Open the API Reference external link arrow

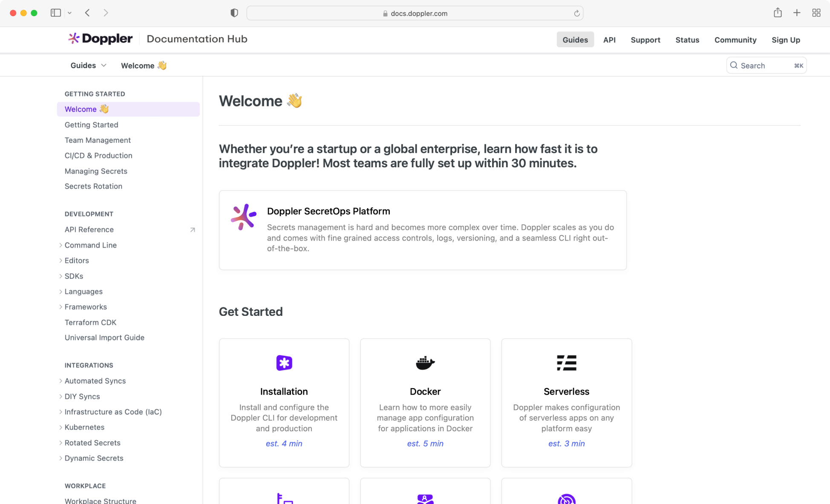[193, 230]
